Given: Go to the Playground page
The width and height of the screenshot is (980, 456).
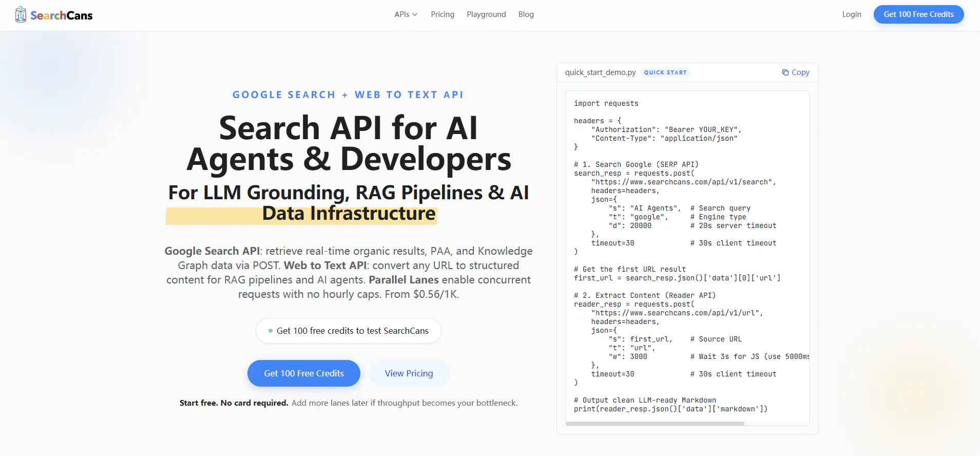Looking at the screenshot, I should (x=486, y=14).
